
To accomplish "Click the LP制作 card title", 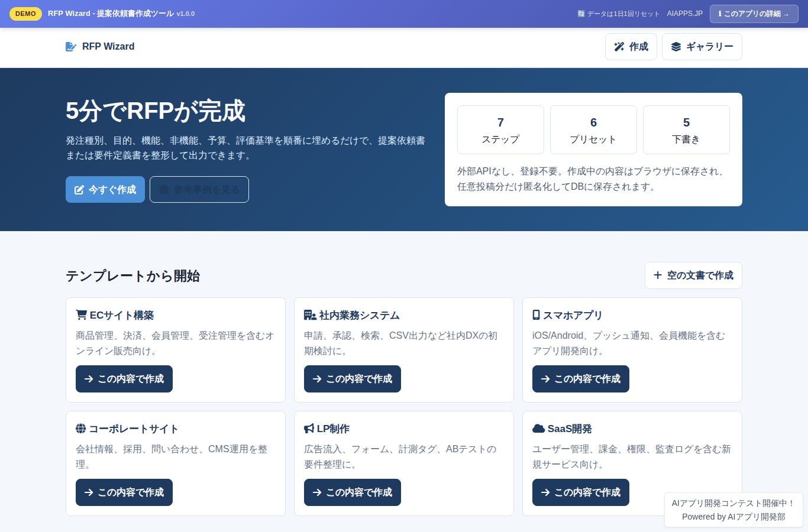I will tap(333, 429).
